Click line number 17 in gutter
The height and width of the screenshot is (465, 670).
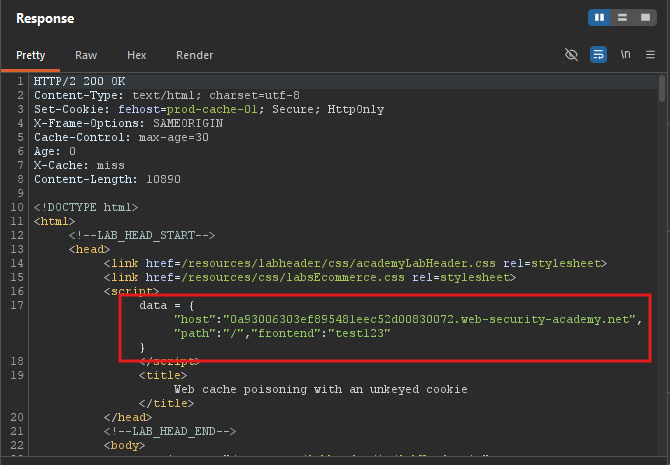tap(17, 305)
